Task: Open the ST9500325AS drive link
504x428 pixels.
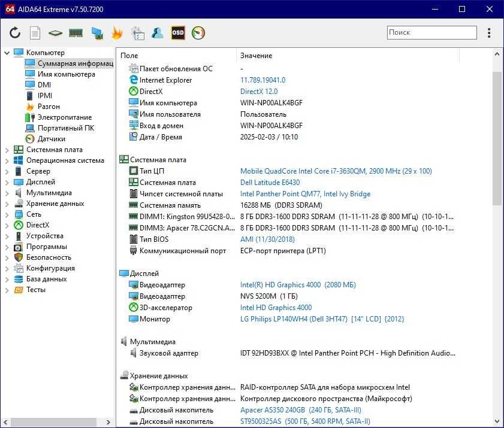Action: [306, 421]
